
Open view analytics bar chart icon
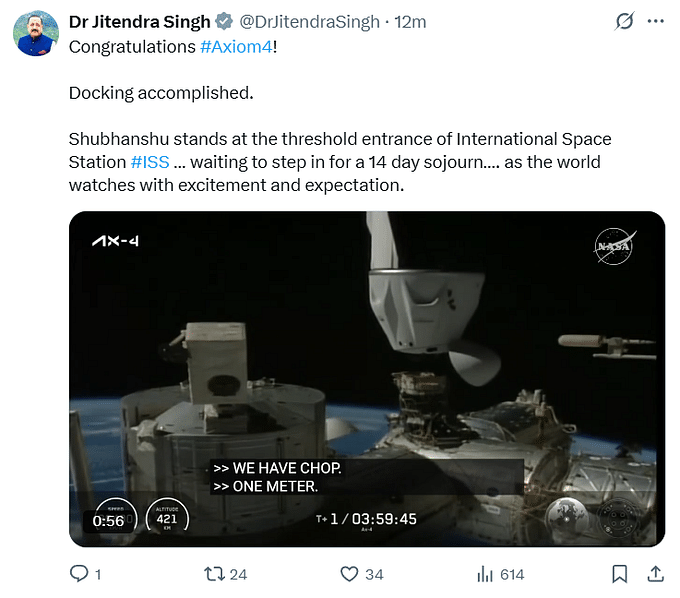pyautogui.click(x=485, y=574)
